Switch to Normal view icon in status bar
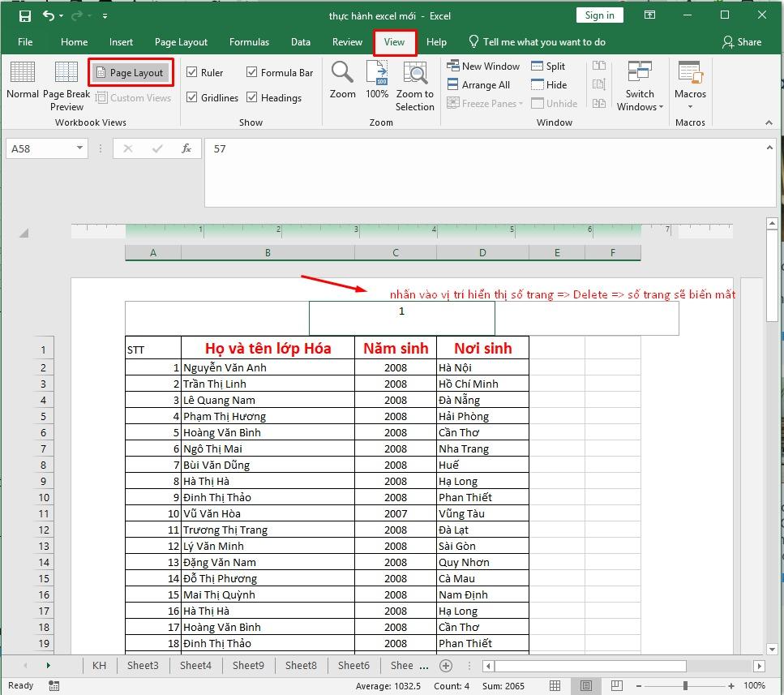784x695 pixels. [555, 684]
